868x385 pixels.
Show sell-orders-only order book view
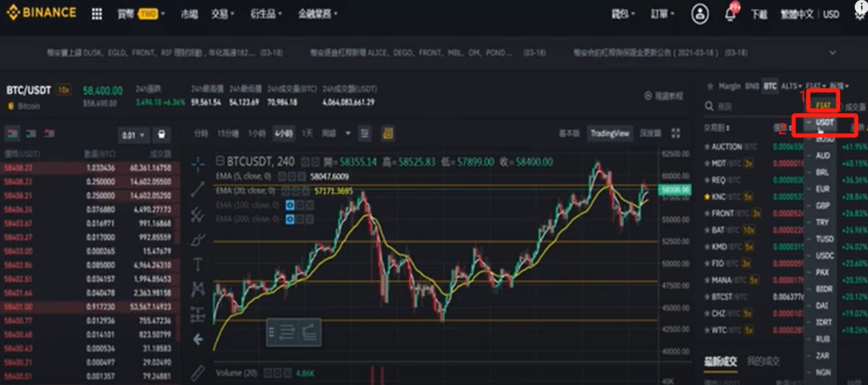[x=50, y=133]
